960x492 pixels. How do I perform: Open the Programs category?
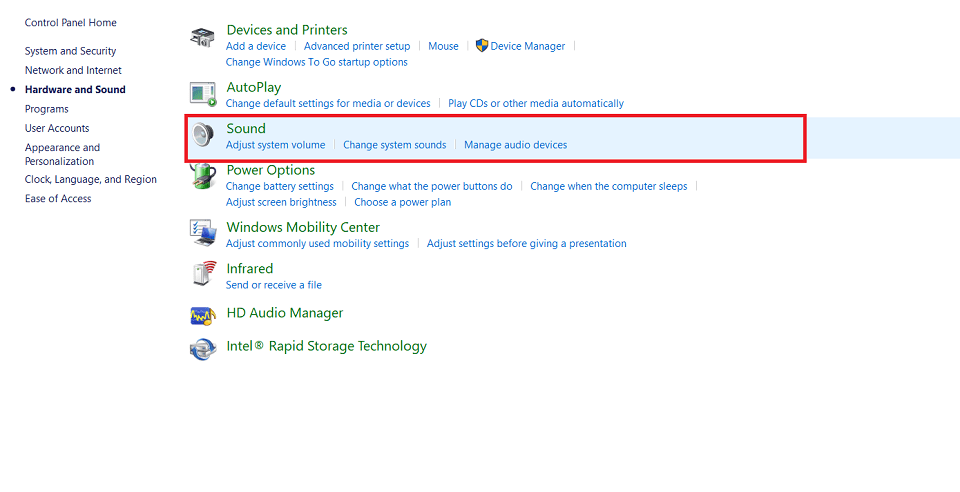pyautogui.click(x=47, y=109)
